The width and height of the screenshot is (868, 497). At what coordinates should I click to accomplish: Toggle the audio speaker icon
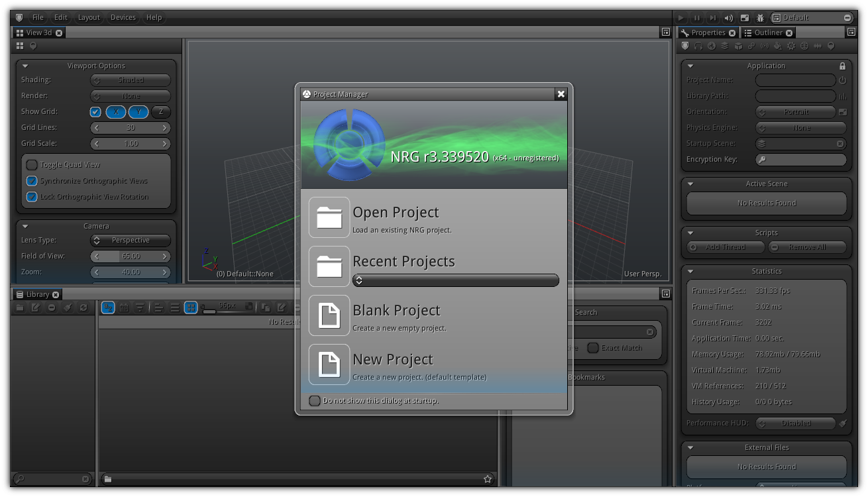pyautogui.click(x=729, y=18)
